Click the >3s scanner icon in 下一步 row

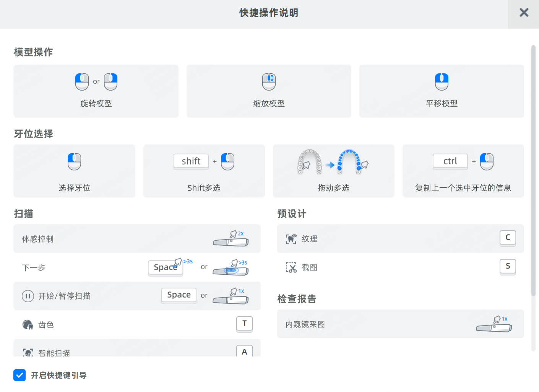click(x=231, y=267)
